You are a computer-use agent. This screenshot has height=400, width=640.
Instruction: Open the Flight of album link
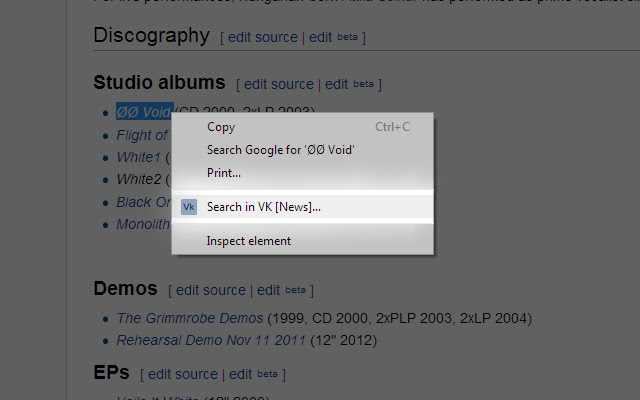(142, 135)
